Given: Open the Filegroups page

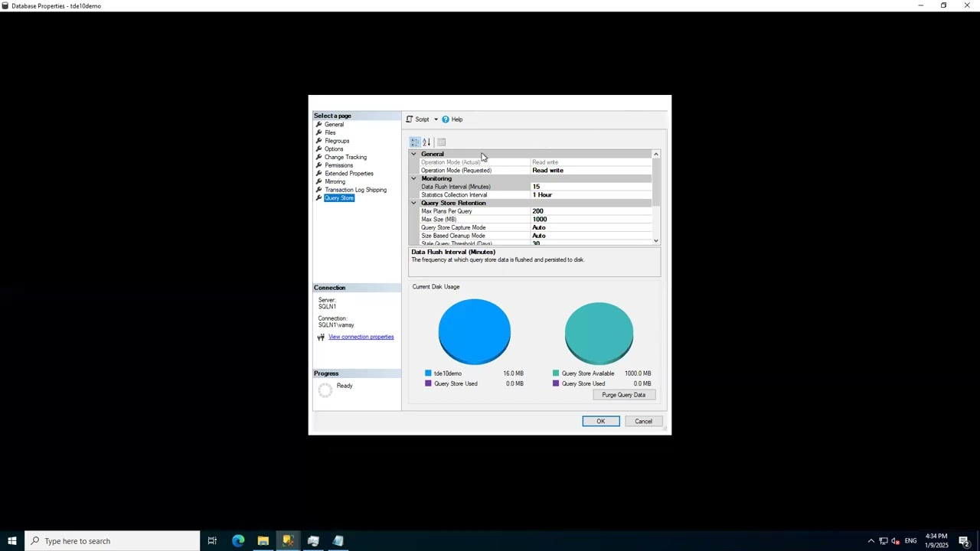Looking at the screenshot, I should pos(337,141).
